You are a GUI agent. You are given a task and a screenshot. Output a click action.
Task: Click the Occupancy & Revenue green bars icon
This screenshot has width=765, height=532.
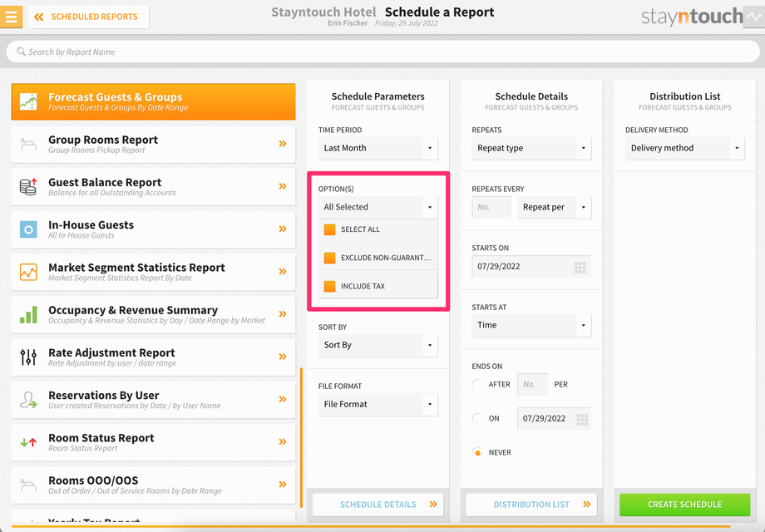point(28,314)
